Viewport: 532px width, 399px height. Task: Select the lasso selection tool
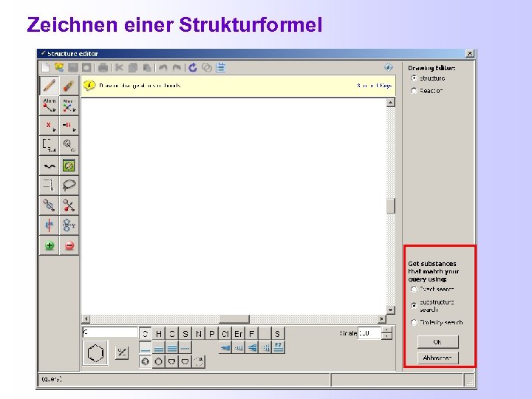click(69, 185)
